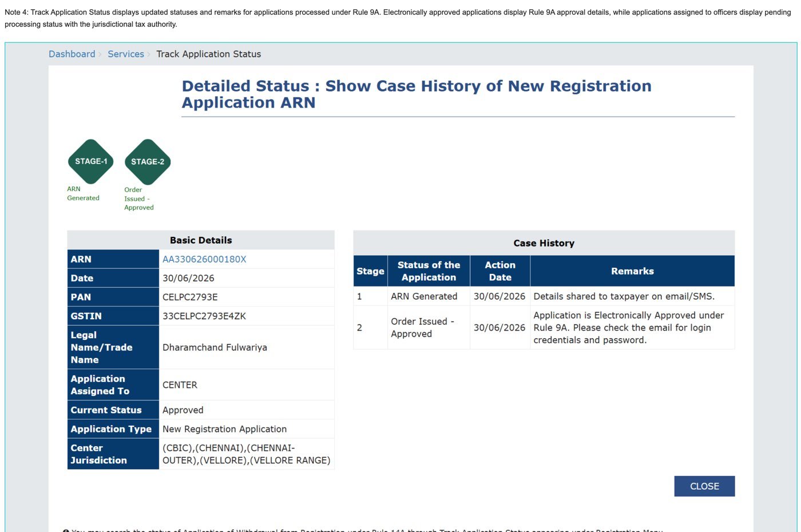Viewport: 801px width, 532px height.
Task: Click the STAGE-2 diamond icon
Action: coord(148,162)
